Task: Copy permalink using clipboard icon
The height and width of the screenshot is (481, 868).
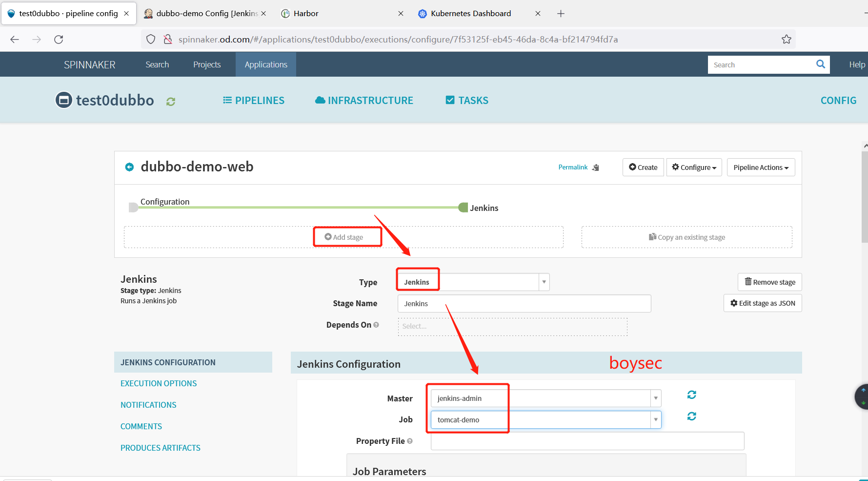Action: click(596, 167)
